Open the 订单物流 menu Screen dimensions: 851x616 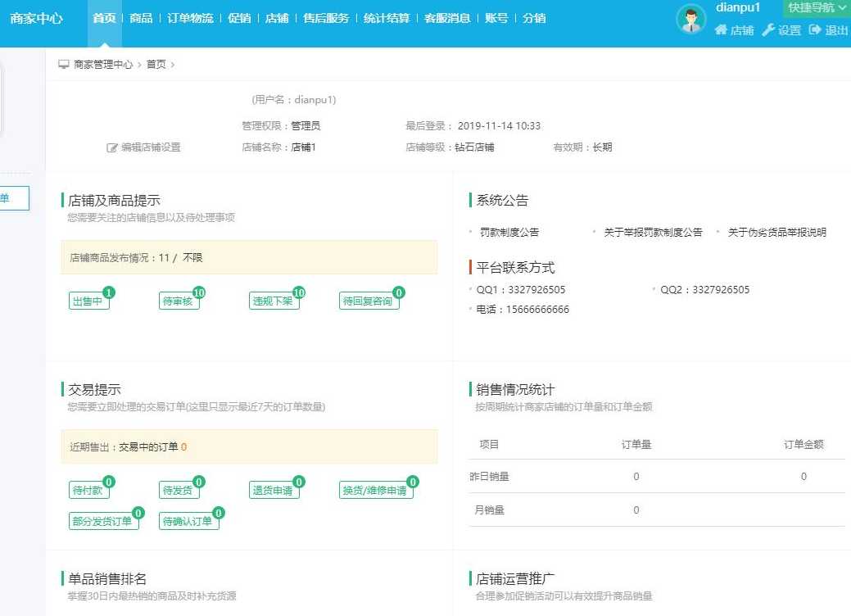pos(190,18)
